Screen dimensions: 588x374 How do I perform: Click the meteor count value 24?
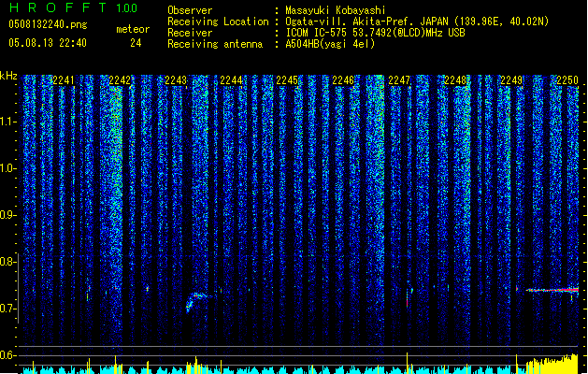click(136, 43)
